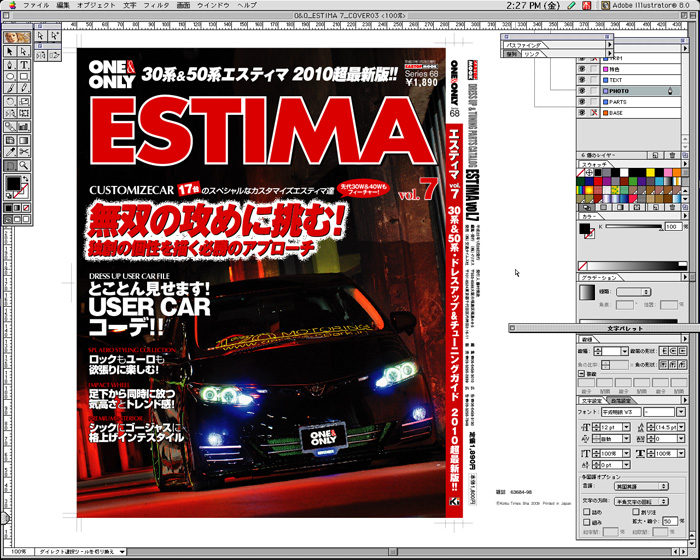
Task: Click the Adobe Online picture in toolbox
Action: [17, 37]
